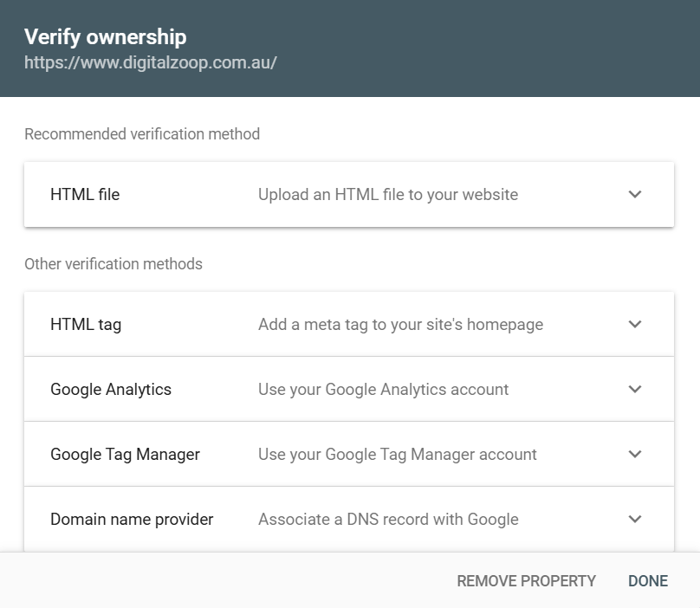Expand the HTML file chevron arrow

pyautogui.click(x=635, y=194)
